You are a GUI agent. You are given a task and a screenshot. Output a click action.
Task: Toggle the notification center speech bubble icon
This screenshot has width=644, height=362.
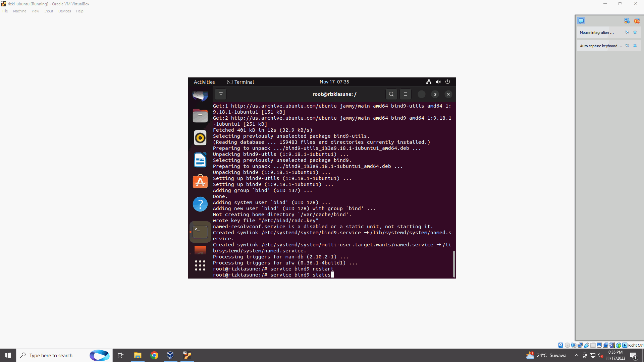click(x=581, y=21)
